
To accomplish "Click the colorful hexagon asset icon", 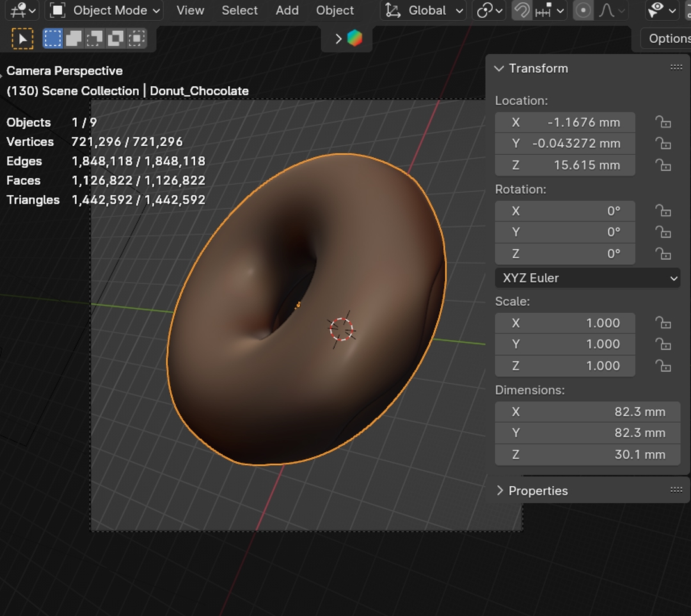I will (354, 38).
